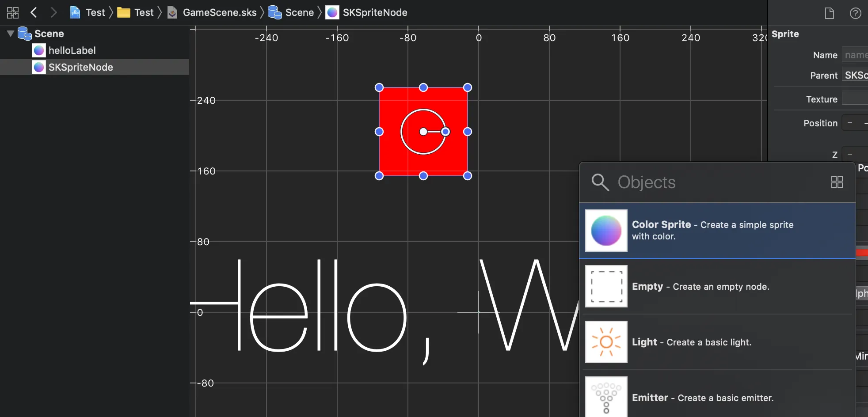Screen dimensions: 868x417
Task: Click the Hello, World label in canvas
Action: [385, 312]
